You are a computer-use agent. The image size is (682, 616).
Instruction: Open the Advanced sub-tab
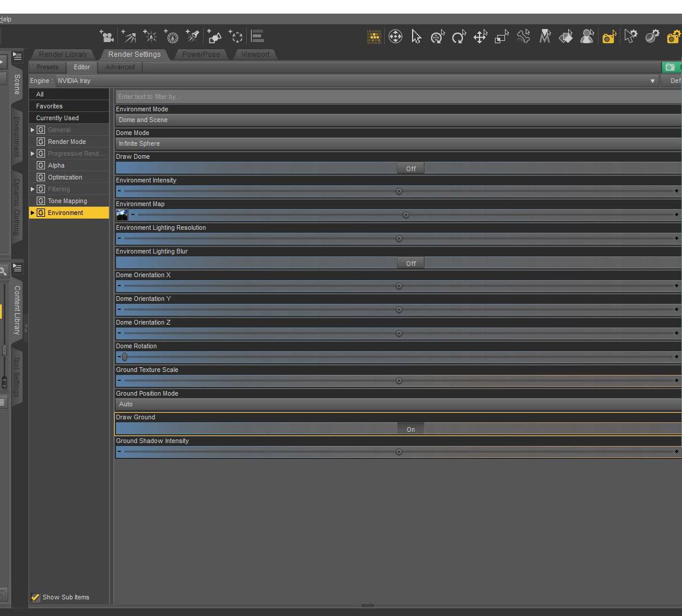tap(120, 67)
